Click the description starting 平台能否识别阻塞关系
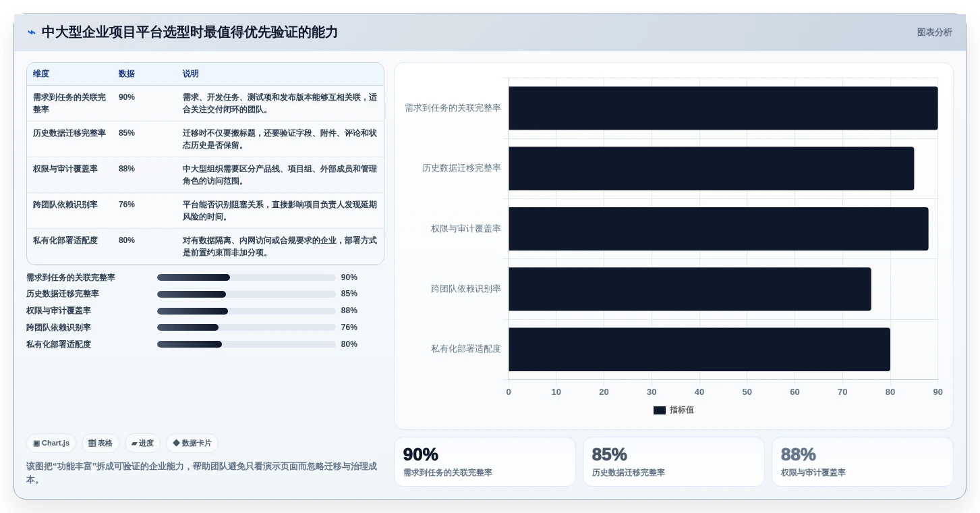This screenshot has width=980, height=513. point(280,211)
